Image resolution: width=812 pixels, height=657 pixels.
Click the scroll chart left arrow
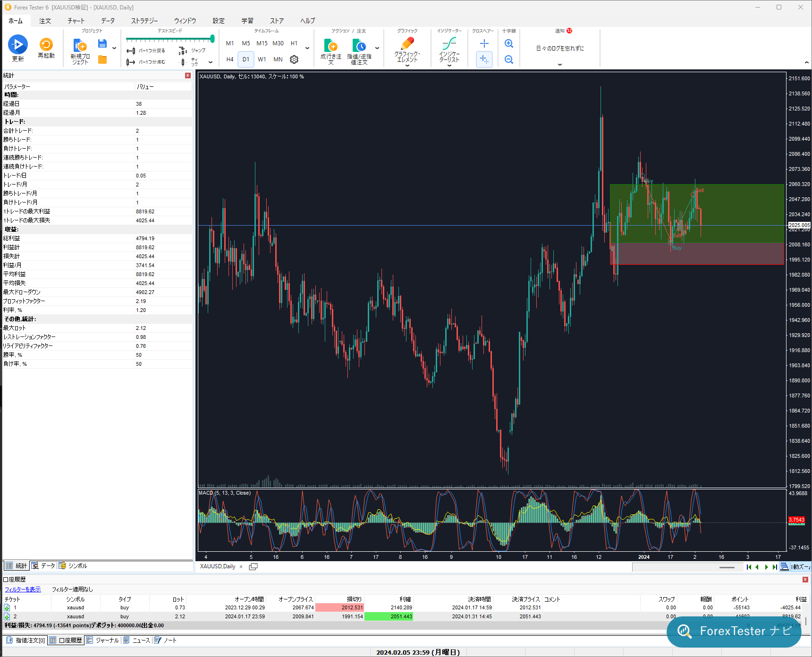click(757, 567)
